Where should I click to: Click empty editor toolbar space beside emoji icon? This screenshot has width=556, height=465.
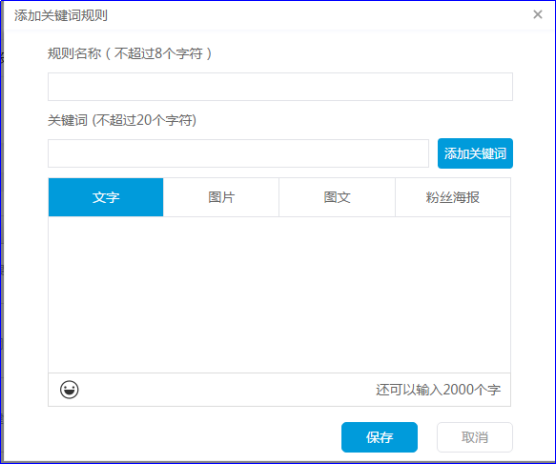(227, 390)
